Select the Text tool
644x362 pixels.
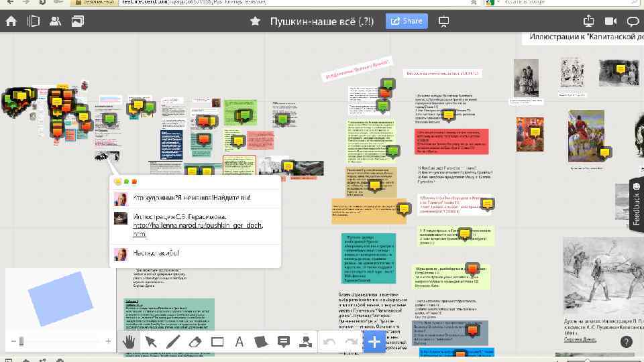(x=239, y=341)
